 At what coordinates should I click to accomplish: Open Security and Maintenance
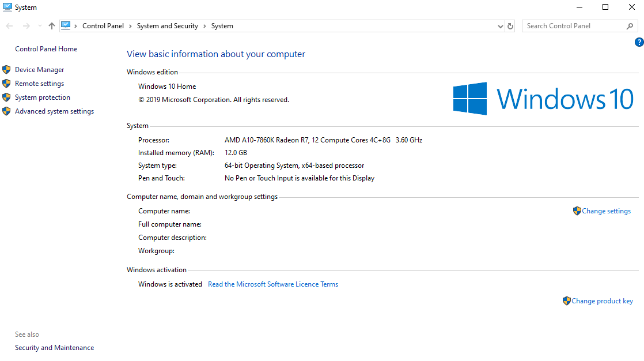[54, 348]
